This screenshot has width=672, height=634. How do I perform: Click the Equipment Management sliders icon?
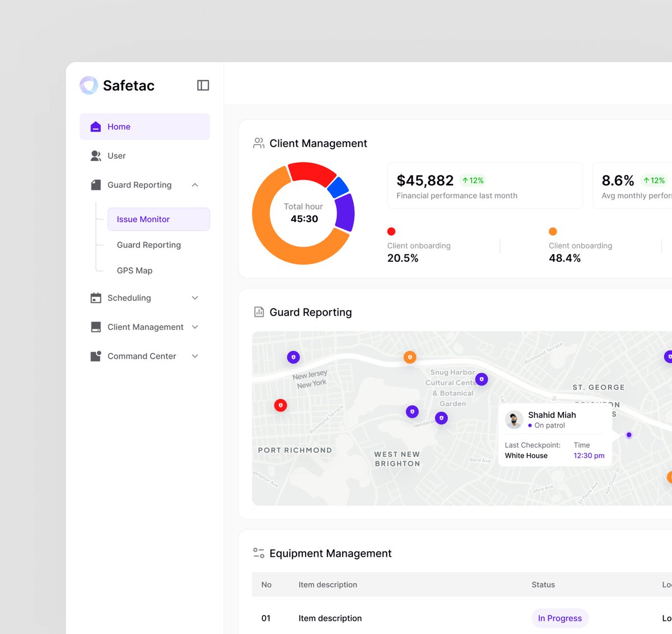coord(259,553)
